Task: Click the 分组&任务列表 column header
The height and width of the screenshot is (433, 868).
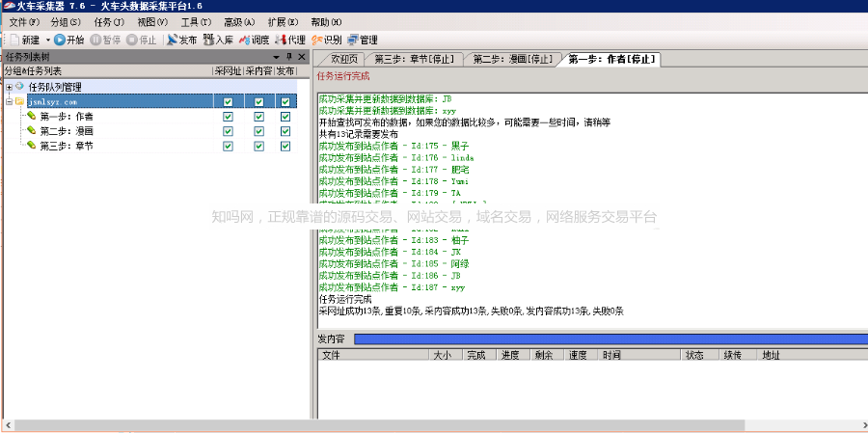Action: 108,71
